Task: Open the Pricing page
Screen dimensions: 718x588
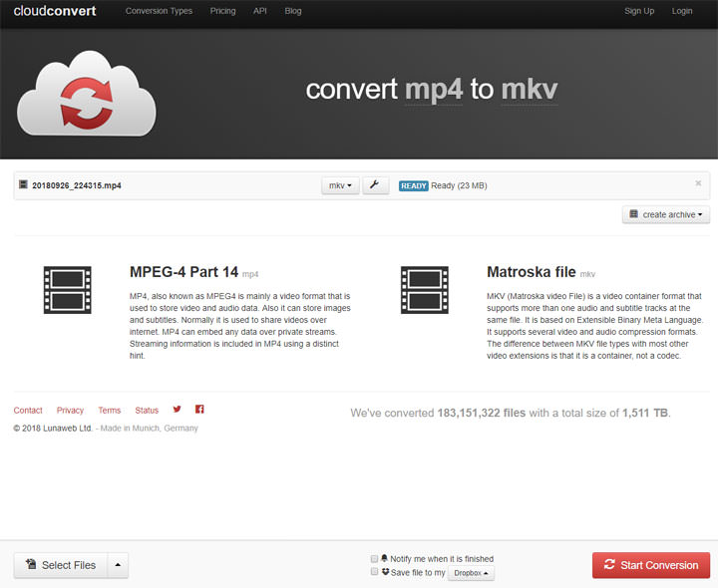Action: point(222,11)
